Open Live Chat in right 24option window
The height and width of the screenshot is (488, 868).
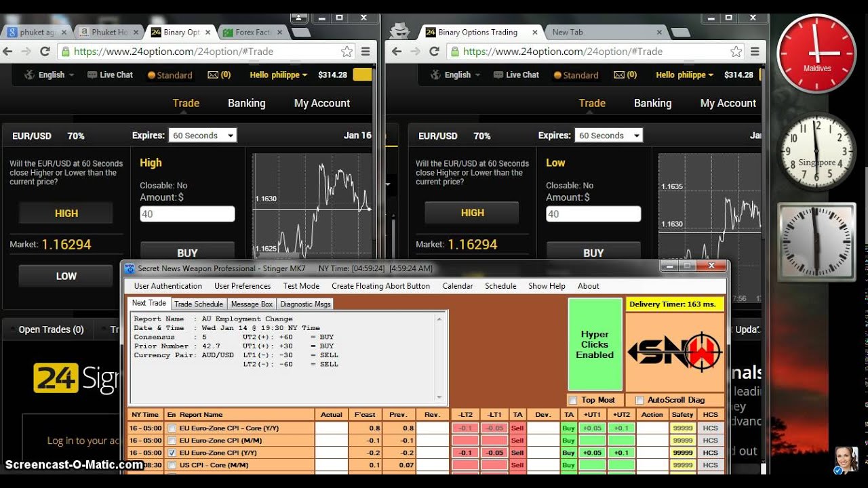point(516,75)
